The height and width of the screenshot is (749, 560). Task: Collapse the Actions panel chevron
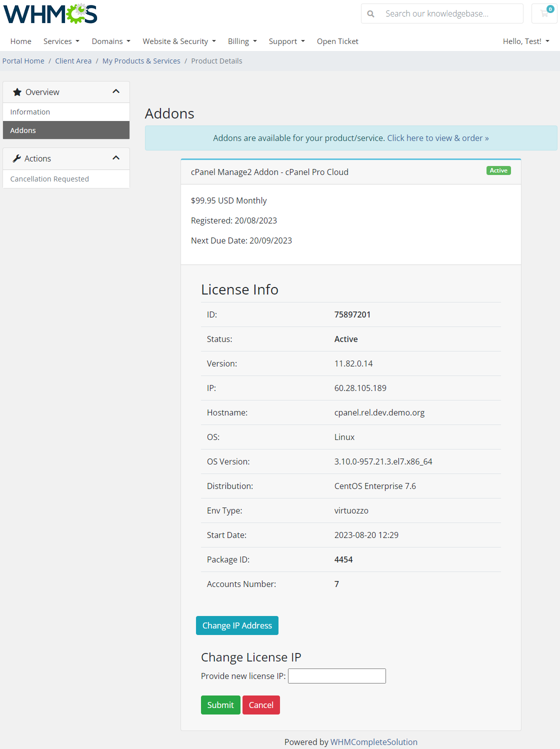116,158
